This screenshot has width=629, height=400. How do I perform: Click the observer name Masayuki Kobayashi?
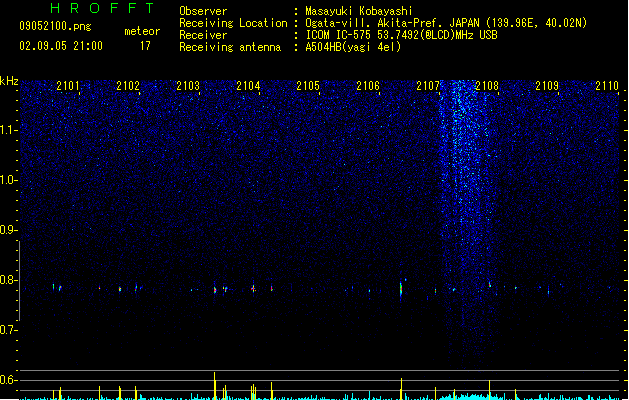359,11
